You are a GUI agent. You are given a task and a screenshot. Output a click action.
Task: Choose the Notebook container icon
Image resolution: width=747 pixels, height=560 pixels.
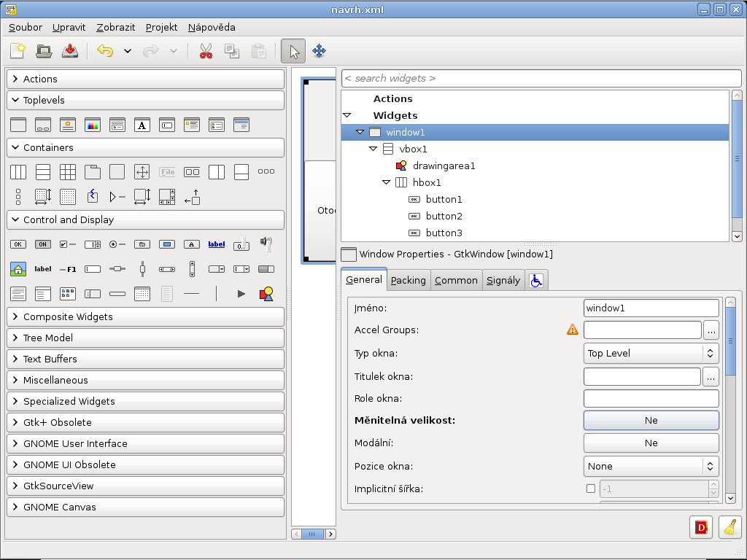tap(93, 172)
